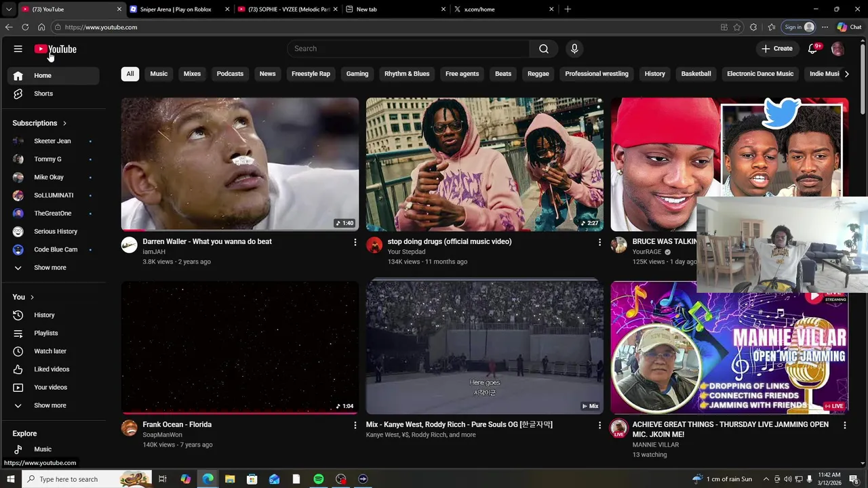Select the All category chip
The width and height of the screenshot is (868, 488).
[130, 74]
